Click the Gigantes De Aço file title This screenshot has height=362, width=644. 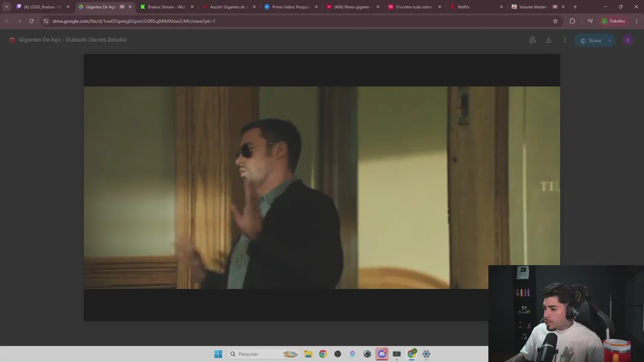pos(72,40)
